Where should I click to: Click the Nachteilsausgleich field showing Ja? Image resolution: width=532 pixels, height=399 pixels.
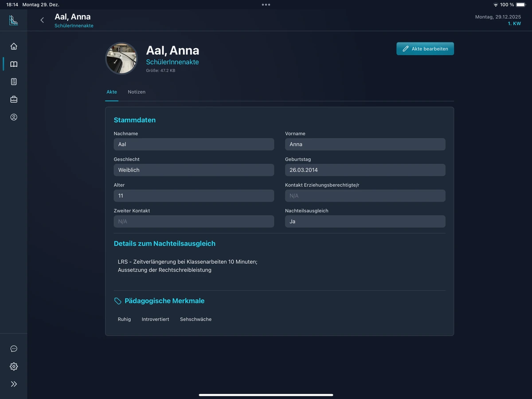pyautogui.click(x=365, y=221)
